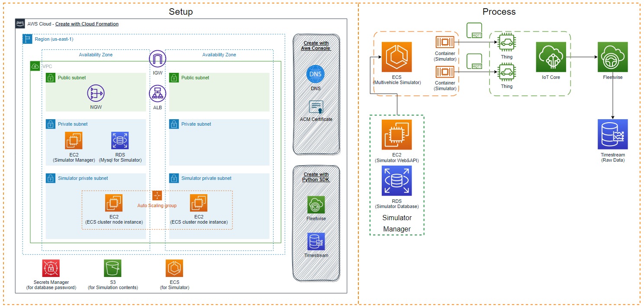Select the lower Container Simulator icon

(x=445, y=72)
